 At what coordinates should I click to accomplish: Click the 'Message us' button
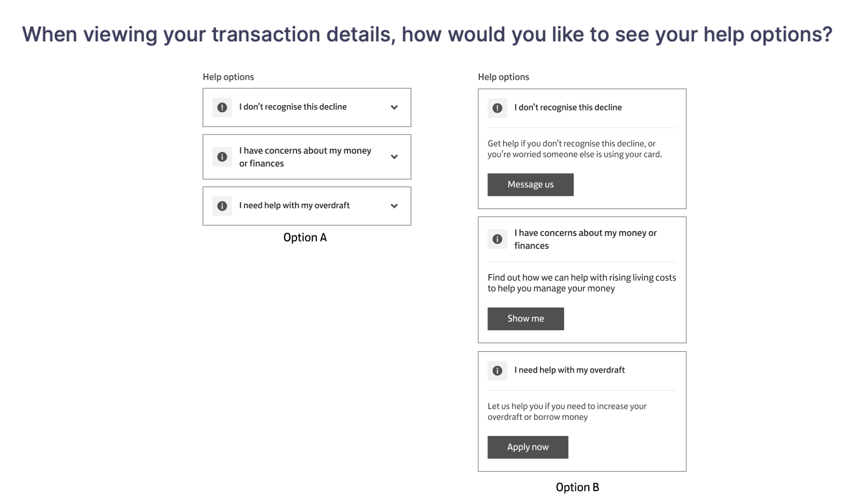530,184
